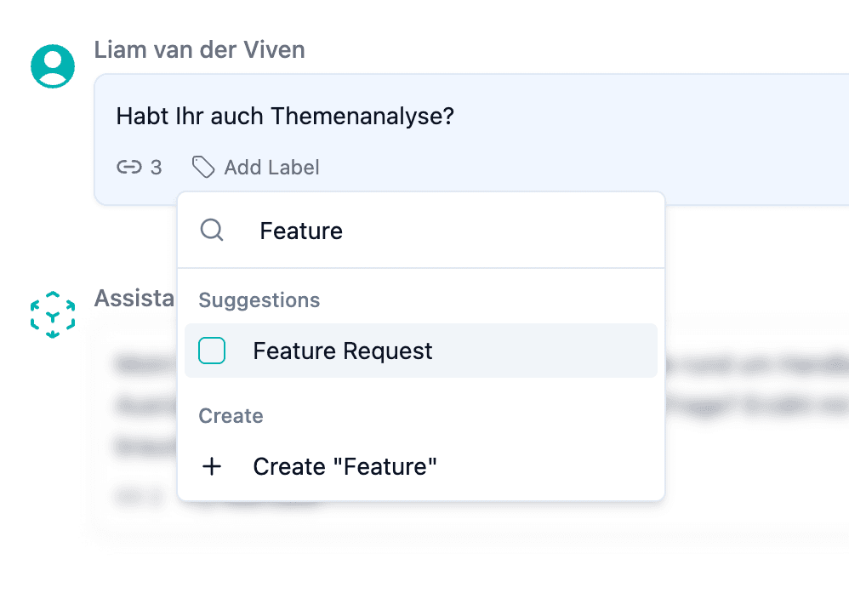Click the Suggestions section heading
This screenshot has width=849, height=616.
pos(259,300)
